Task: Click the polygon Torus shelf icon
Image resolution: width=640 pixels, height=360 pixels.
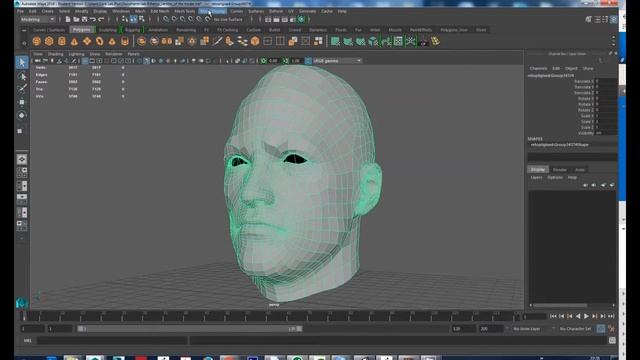Action: pyautogui.click(x=100, y=41)
